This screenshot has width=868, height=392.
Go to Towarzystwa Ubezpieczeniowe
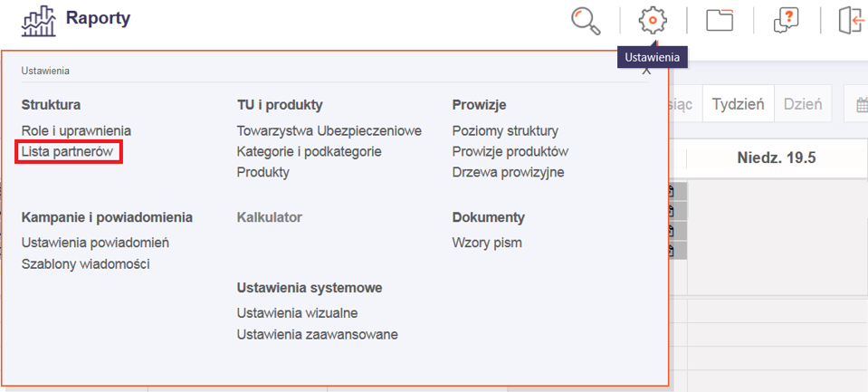click(x=329, y=131)
